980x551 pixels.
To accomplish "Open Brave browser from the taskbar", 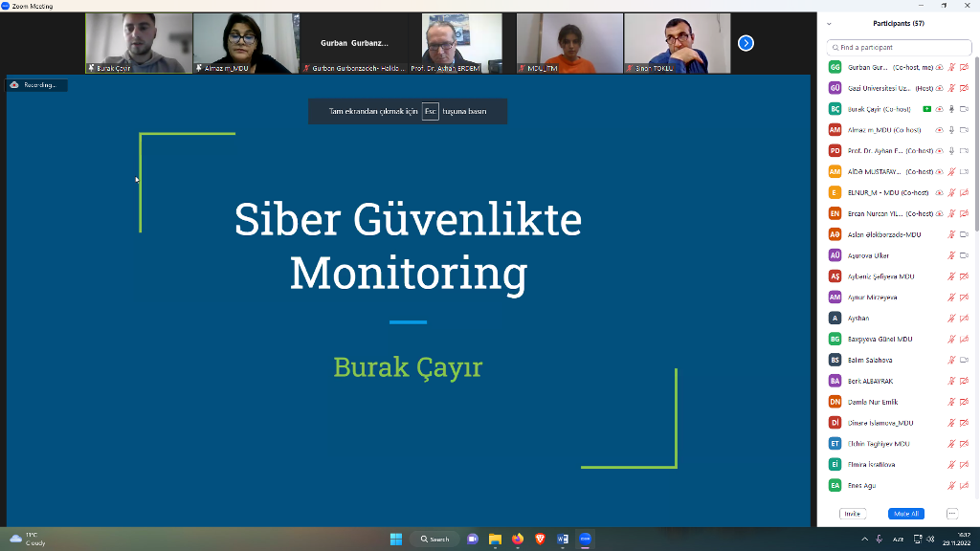I will (541, 539).
